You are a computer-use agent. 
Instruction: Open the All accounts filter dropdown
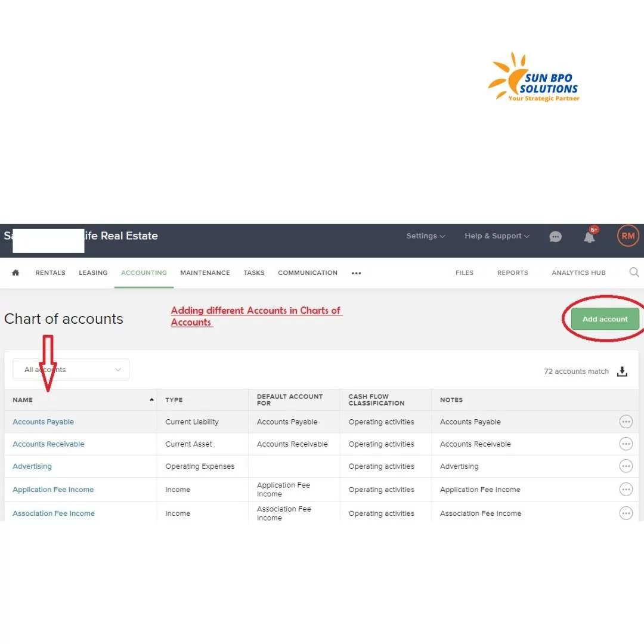[x=70, y=369]
